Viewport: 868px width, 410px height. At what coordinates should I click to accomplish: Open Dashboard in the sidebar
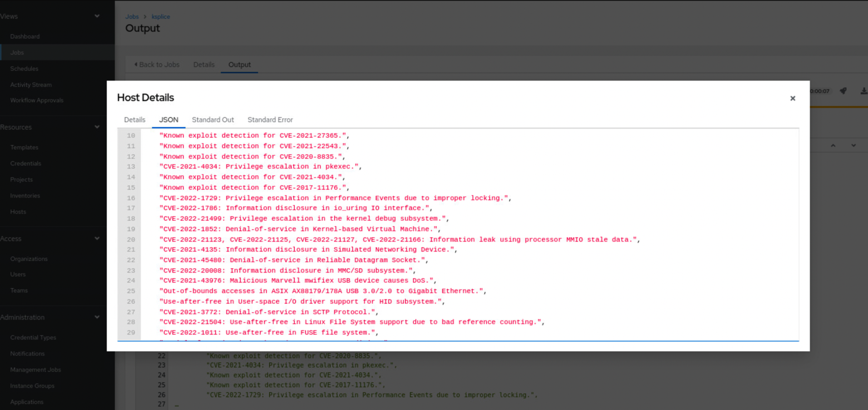(25, 37)
